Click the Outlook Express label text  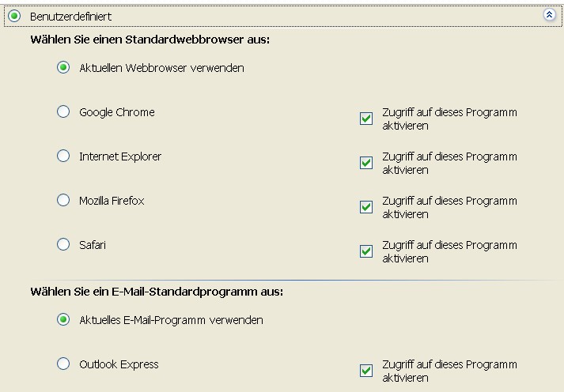coord(119,364)
